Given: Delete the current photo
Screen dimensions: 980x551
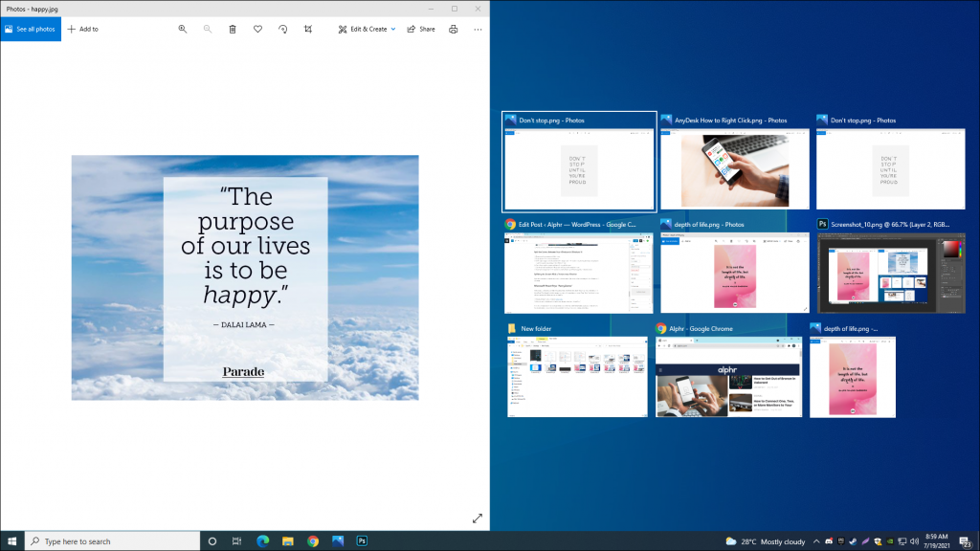Looking at the screenshot, I should pos(233,30).
